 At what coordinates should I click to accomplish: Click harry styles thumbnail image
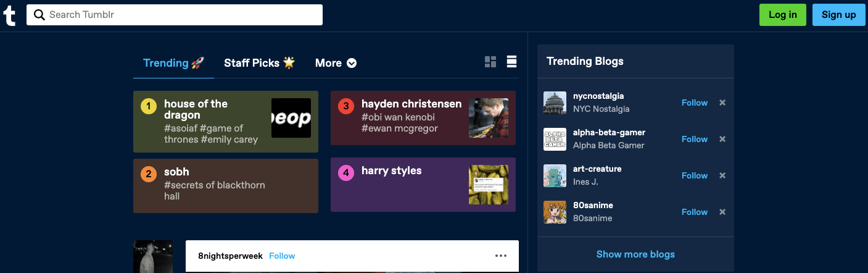489,185
